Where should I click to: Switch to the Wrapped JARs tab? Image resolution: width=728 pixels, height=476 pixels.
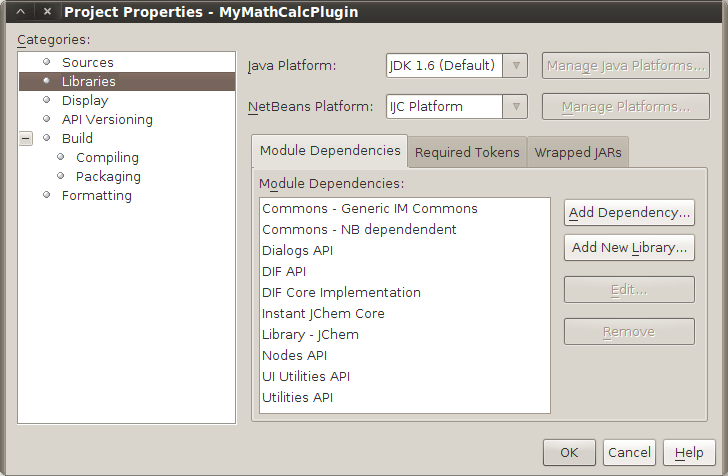point(577,152)
